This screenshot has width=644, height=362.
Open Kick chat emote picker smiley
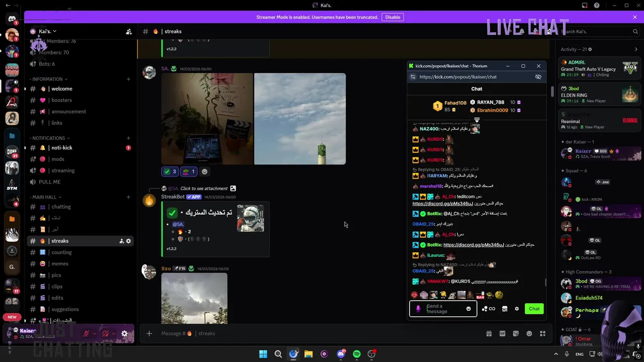click(x=468, y=309)
